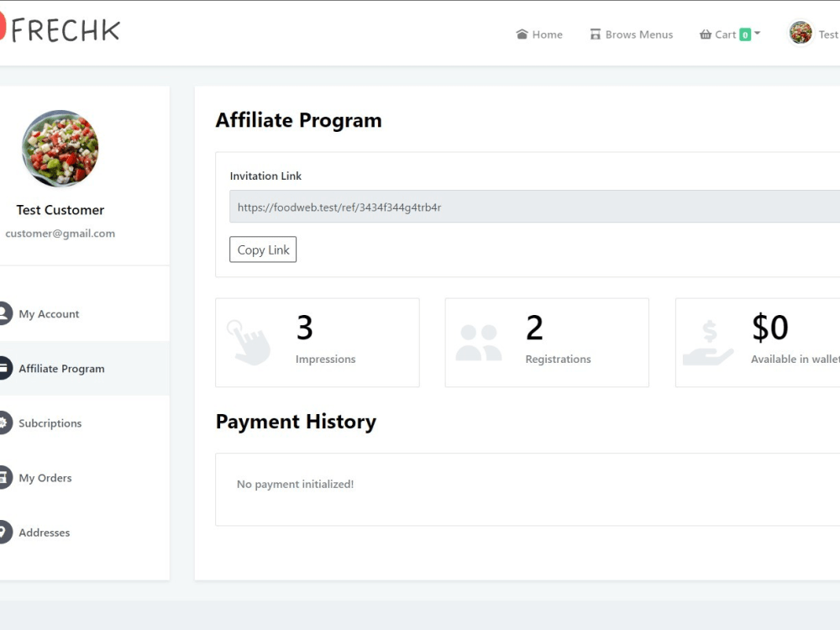Click the Test user name in navbar
The image size is (840, 630).
(x=829, y=34)
